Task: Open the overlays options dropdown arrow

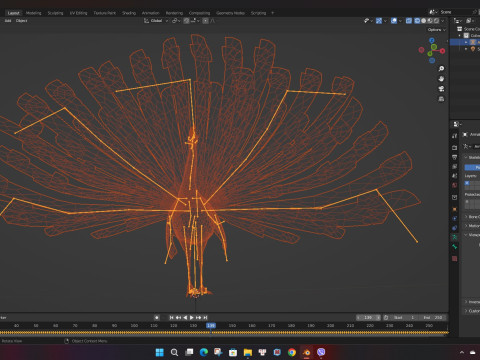Action: (x=400, y=21)
